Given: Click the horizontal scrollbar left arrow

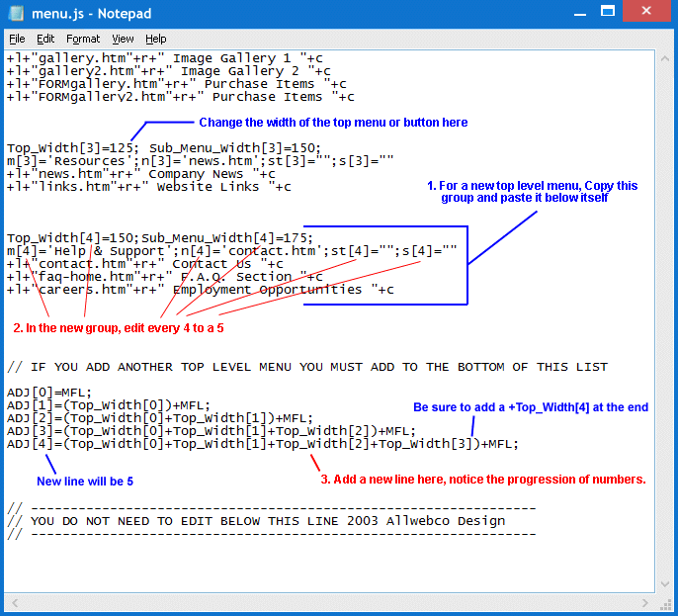Looking at the screenshot, I should click(x=13, y=600).
